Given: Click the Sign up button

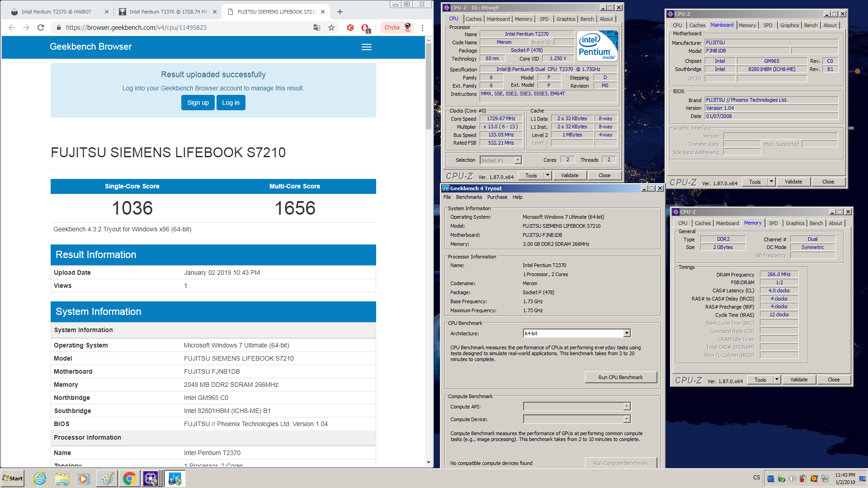Looking at the screenshot, I should point(198,103).
